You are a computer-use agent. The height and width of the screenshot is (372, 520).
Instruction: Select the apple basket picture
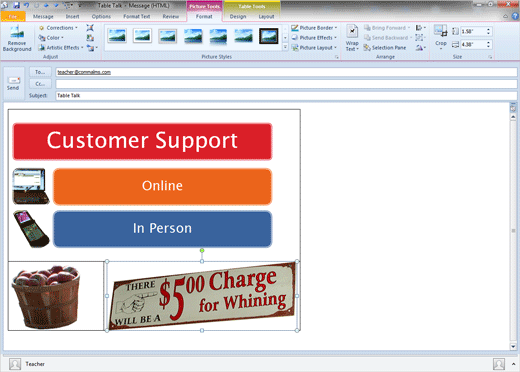coord(46,297)
